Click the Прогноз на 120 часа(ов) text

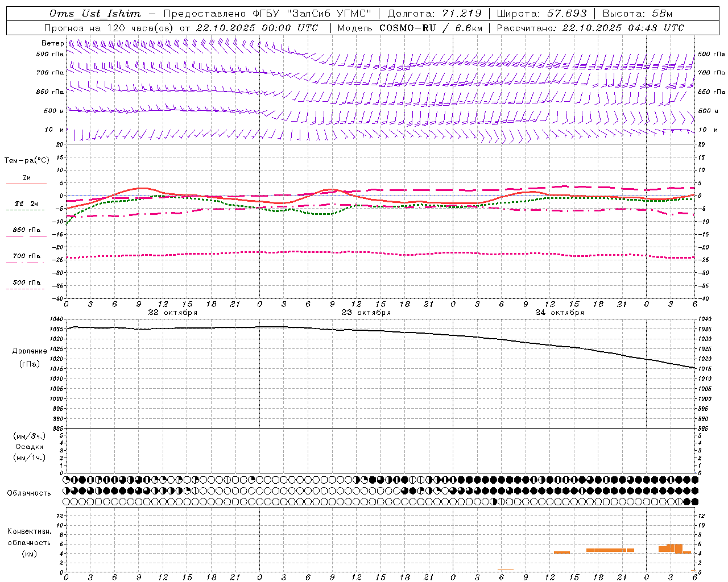click(109, 28)
